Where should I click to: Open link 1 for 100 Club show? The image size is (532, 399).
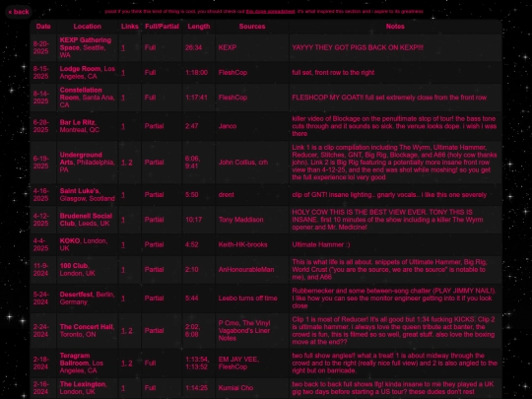tap(123, 270)
